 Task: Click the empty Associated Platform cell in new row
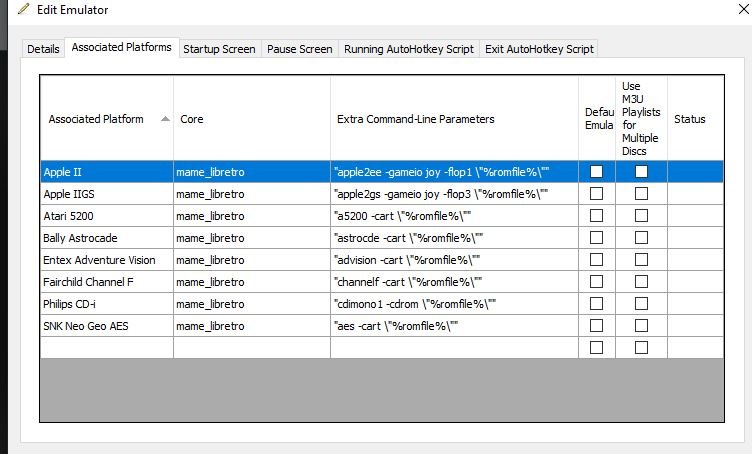[106, 348]
